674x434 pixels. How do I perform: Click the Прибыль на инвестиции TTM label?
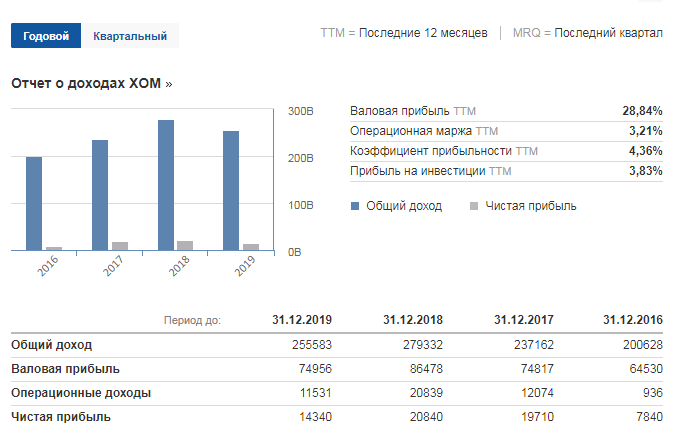pos(431,171)
